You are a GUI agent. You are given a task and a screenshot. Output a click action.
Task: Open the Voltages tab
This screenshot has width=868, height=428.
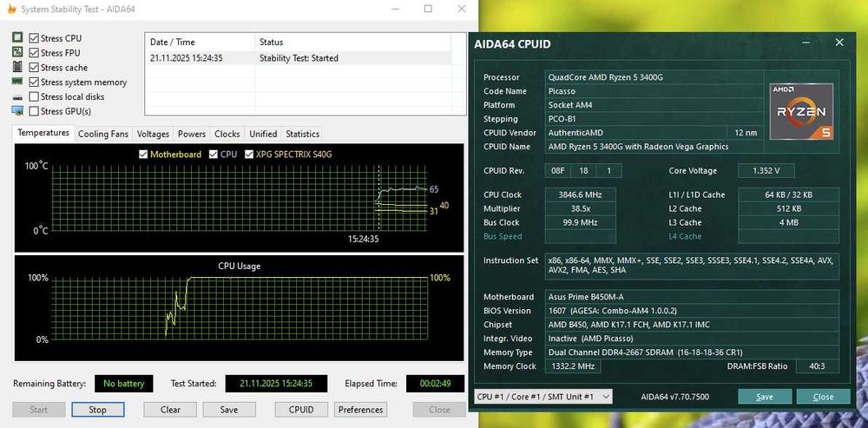click(x=153, y=134)
